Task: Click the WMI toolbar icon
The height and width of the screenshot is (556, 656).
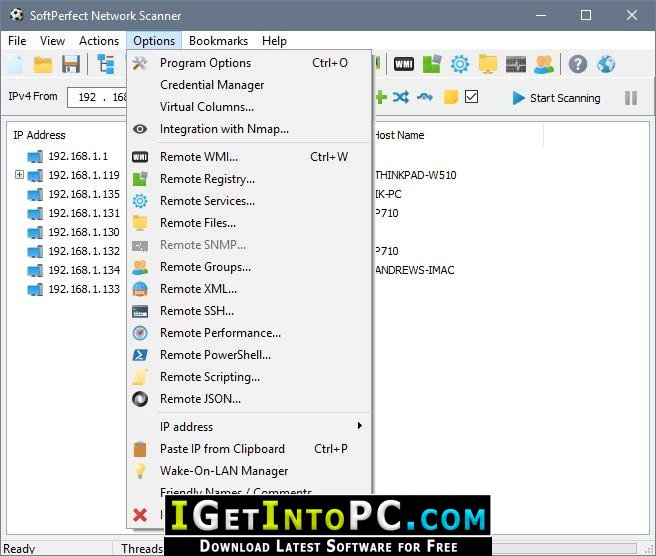Action: [x=404, y=64]
